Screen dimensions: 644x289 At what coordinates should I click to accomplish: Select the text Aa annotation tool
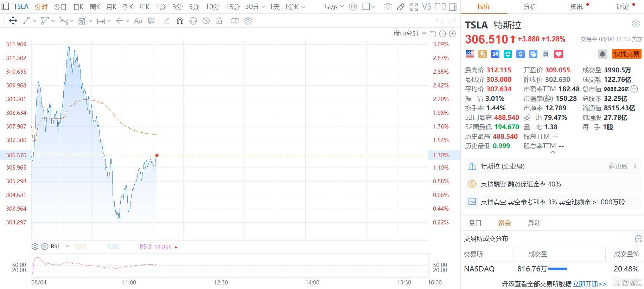[x=138, y=21]
